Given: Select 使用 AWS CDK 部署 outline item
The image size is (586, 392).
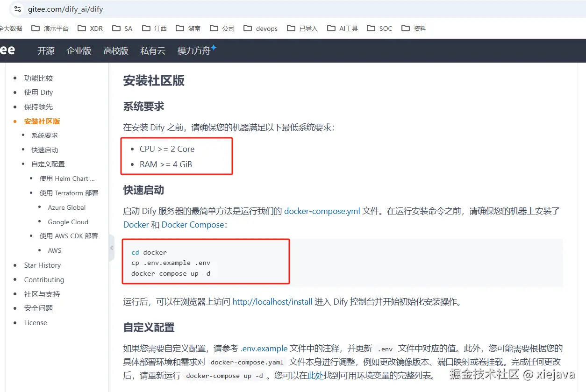Looking at the screenshot, I should point(69,236).
